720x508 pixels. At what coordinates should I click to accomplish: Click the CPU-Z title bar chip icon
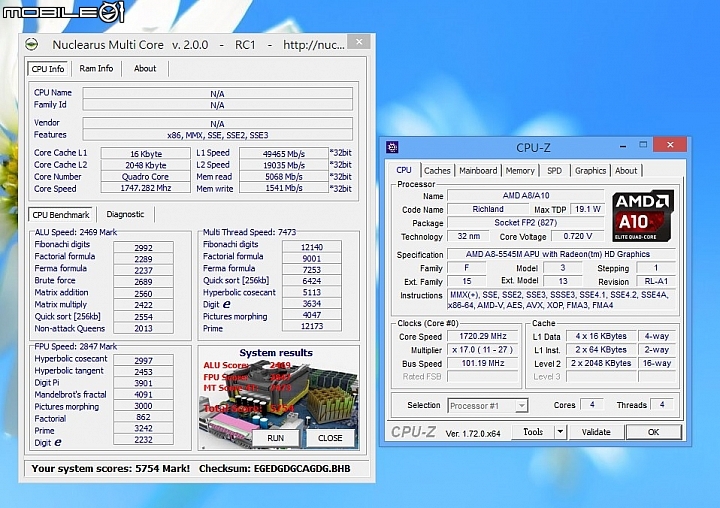coord(392,147)
